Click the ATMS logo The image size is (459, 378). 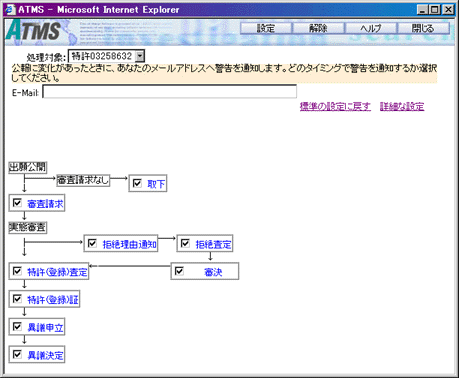33,31
